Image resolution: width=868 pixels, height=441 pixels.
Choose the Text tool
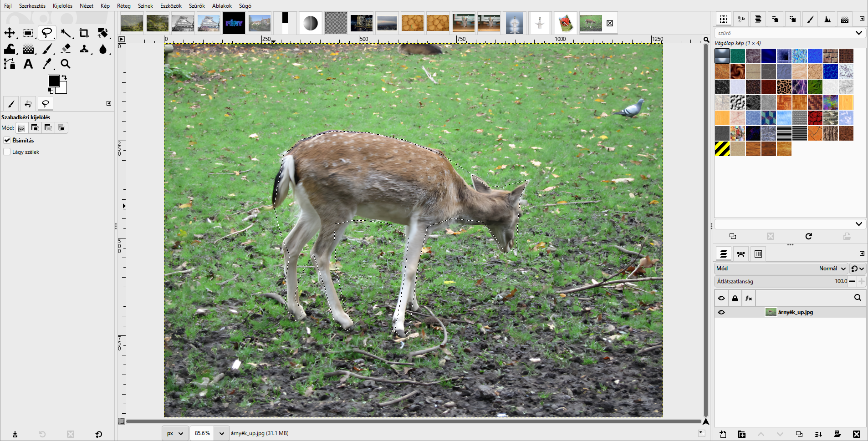coord(28,64)
